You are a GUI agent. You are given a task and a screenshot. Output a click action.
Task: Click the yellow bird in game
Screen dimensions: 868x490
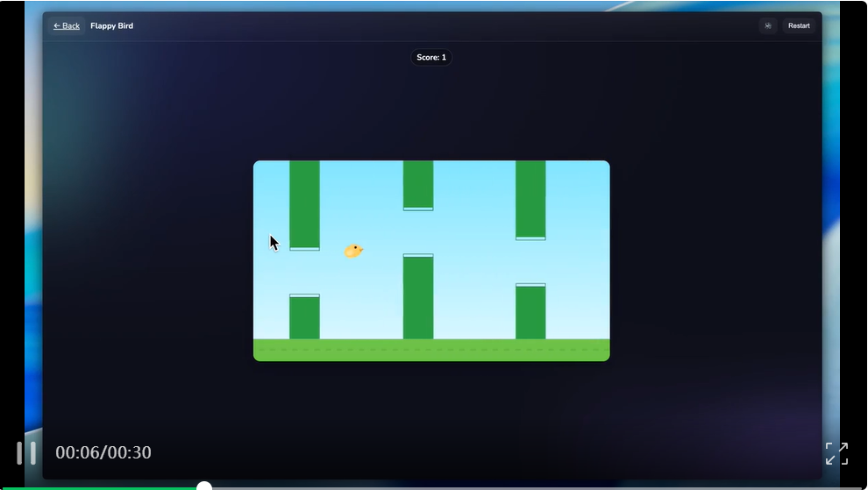[353, 252]
